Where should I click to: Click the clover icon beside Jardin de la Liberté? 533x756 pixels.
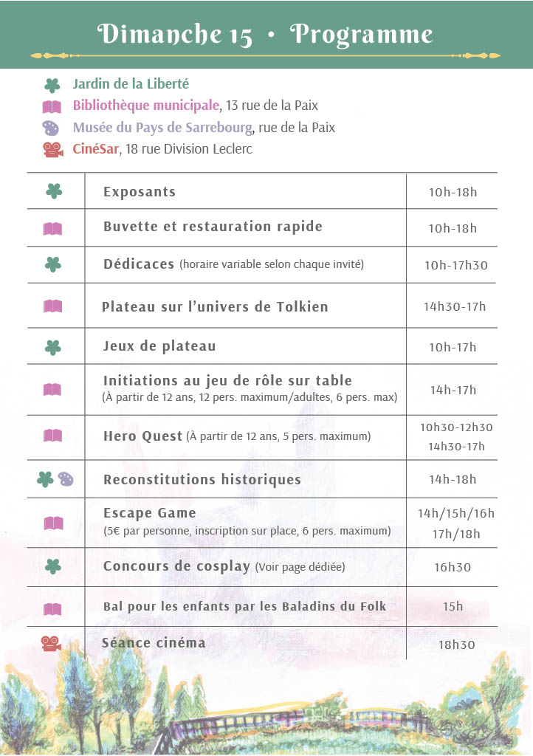point(52,85)
